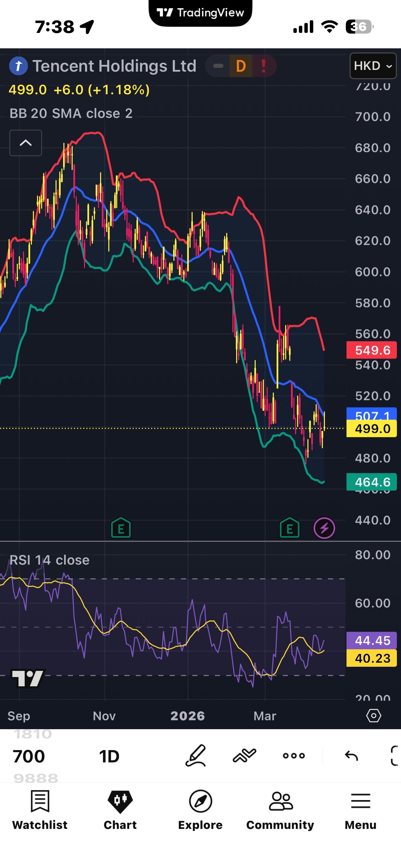Open the drawing tools pencil icon
Image resolution: width=401 pixels, height=868 pixels.
pos(196,756)
